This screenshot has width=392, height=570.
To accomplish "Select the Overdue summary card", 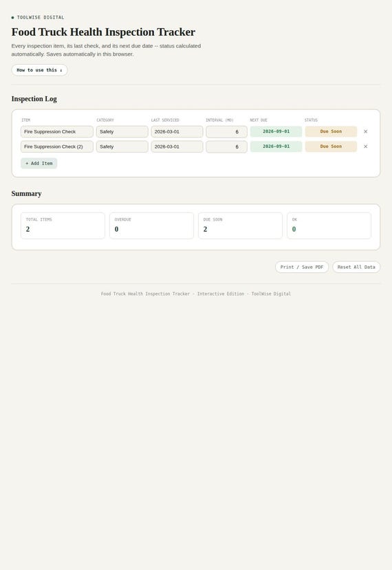I will click(x=151, y=226).
